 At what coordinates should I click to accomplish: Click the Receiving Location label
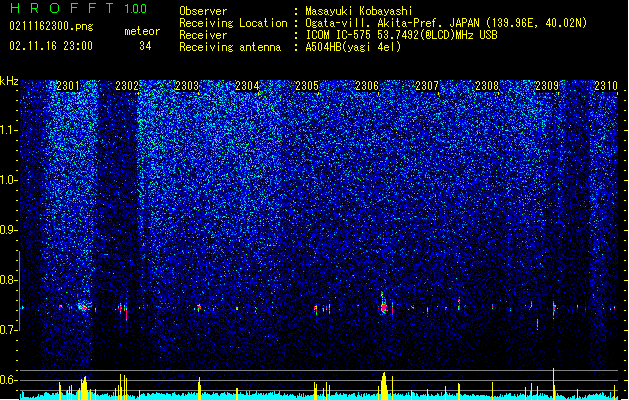pos(233,23)
